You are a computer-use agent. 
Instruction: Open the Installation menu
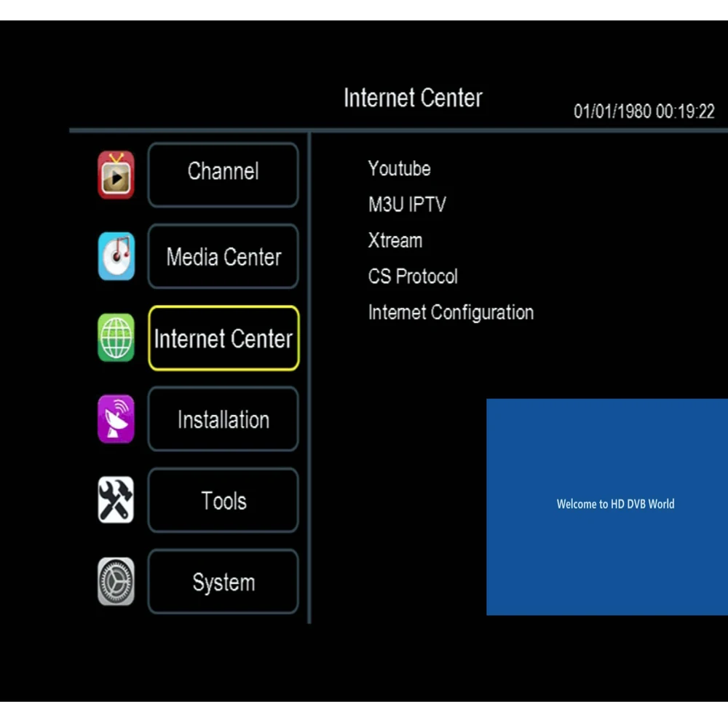click(223, 419)
